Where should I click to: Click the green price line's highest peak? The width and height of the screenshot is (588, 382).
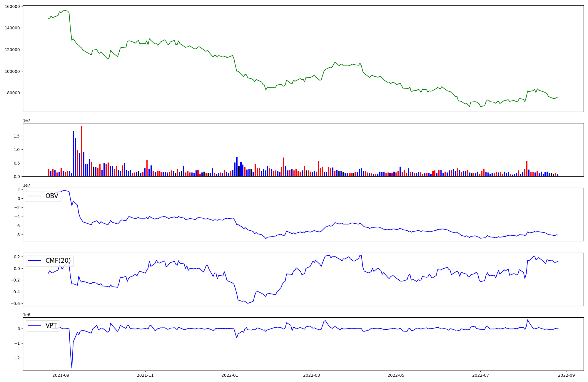(64, 10)
